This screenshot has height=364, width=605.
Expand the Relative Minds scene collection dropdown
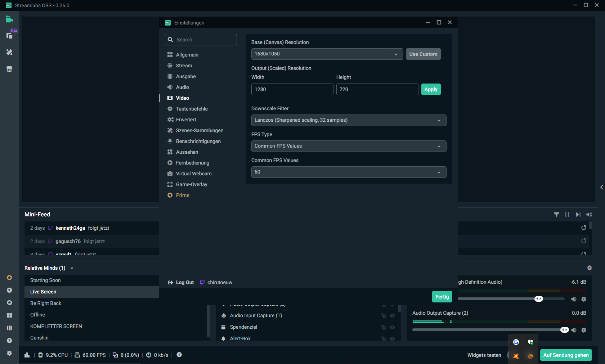pyautogui.click(x=72, y=268)
